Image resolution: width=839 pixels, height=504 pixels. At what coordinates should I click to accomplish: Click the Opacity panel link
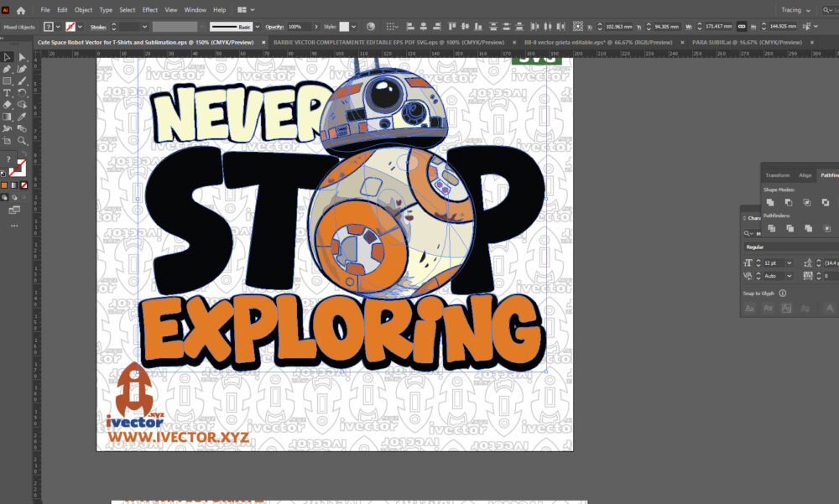click(x=274, y=27)
